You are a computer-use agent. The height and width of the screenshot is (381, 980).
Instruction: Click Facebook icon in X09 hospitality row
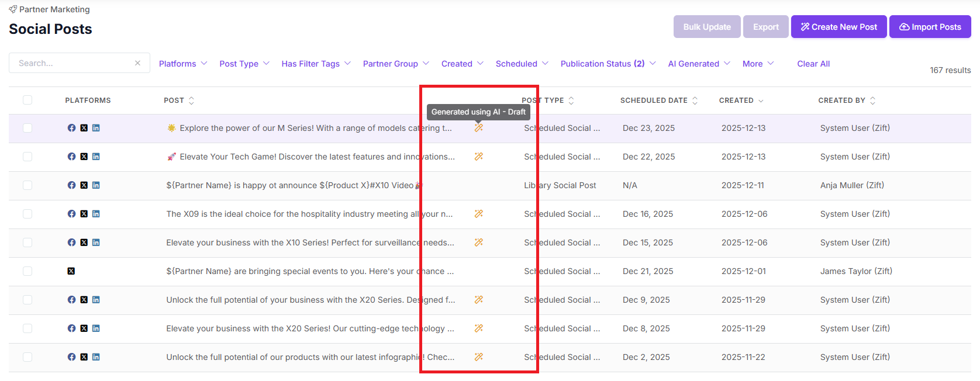71,214
